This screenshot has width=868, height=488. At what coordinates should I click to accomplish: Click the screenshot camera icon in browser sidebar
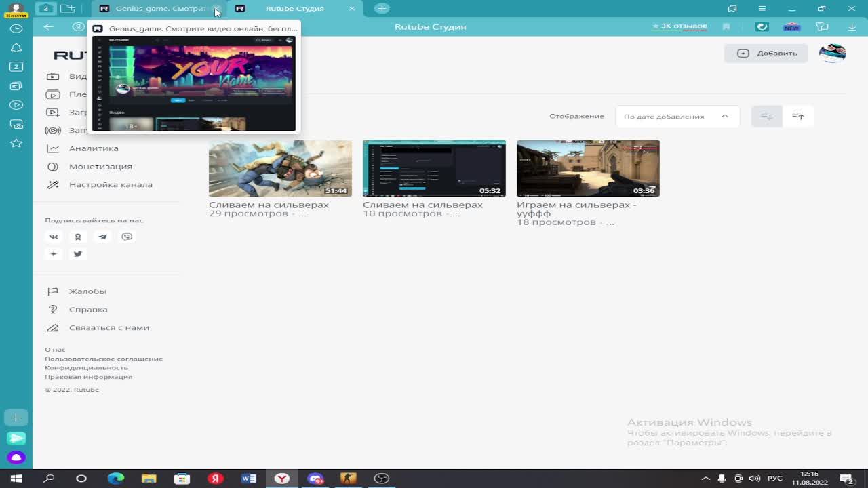click(x=16, y=124)
